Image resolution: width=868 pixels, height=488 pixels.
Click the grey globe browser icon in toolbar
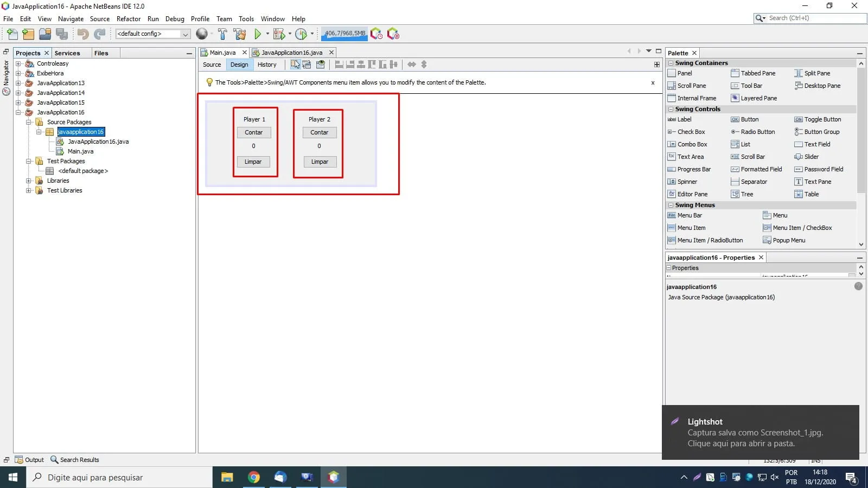[202, 34]
